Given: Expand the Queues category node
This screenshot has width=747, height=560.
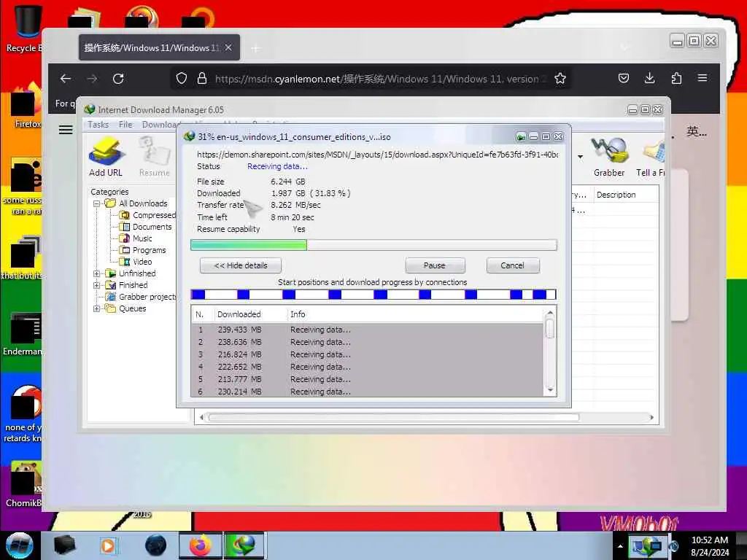Looking at the screenshot, I should 97,308.
